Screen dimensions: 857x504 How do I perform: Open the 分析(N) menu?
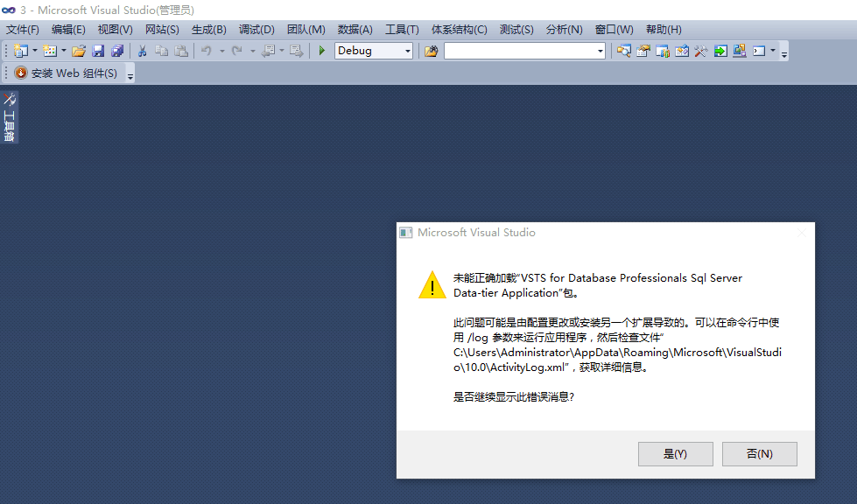click(x=564, y=30)
